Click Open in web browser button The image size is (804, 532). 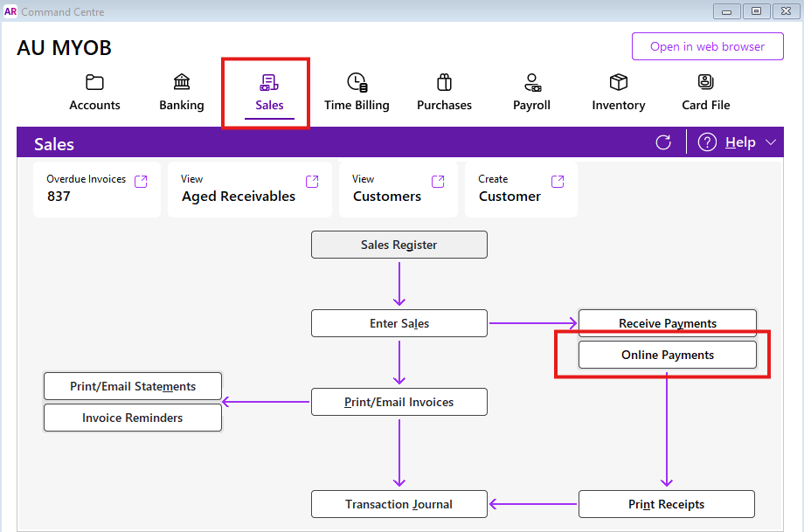pyautogui.click(x=707, y=46)
